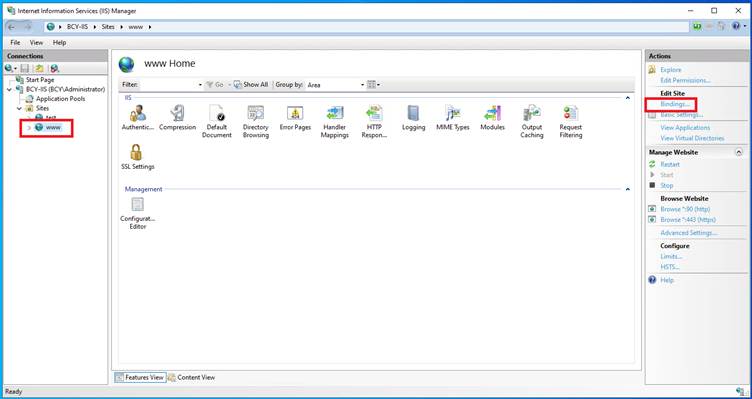The height and width of the screenshot is (399, 752).
Task: Expand the www site node
Action: (x=29, y=128)
